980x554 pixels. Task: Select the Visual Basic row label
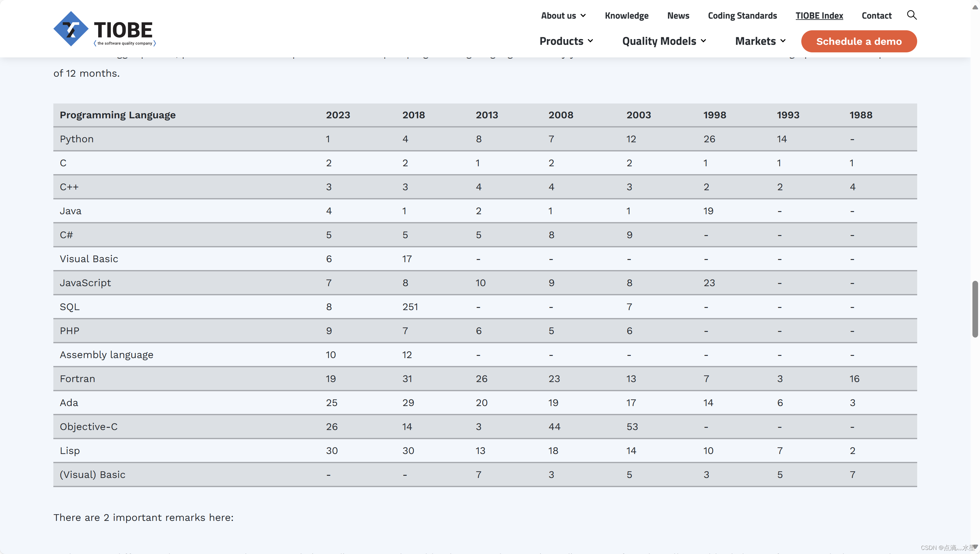[x=89, y=259]
